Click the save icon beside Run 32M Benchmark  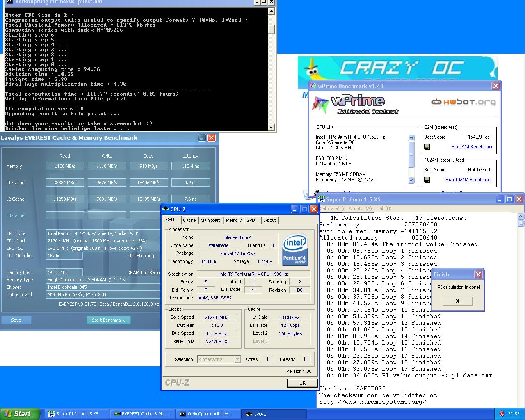click(x=427, y=147)
